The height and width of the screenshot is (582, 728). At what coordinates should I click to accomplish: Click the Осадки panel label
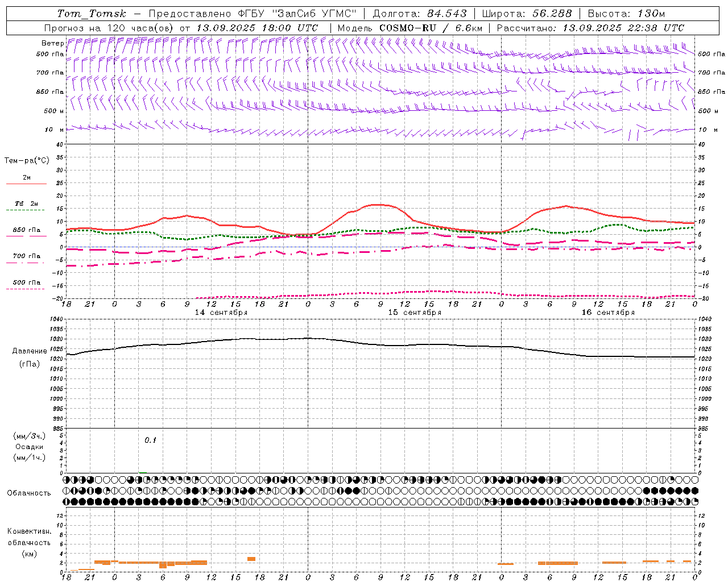(x=30, y=447)
